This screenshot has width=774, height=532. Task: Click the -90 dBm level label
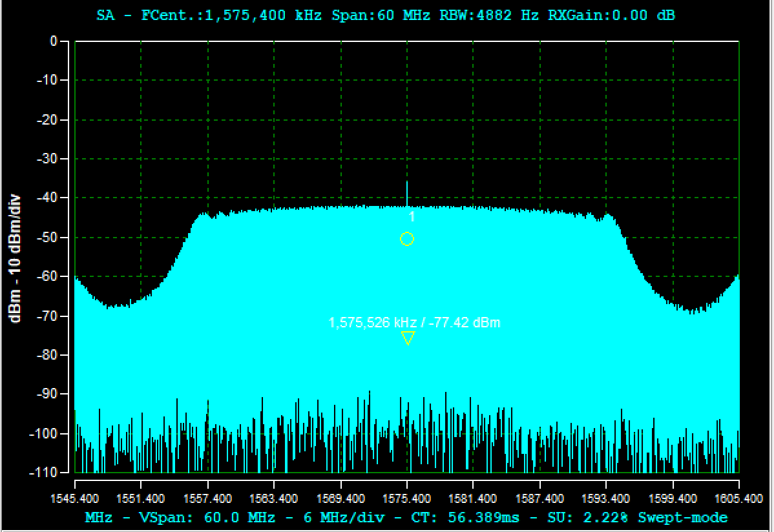47,394
